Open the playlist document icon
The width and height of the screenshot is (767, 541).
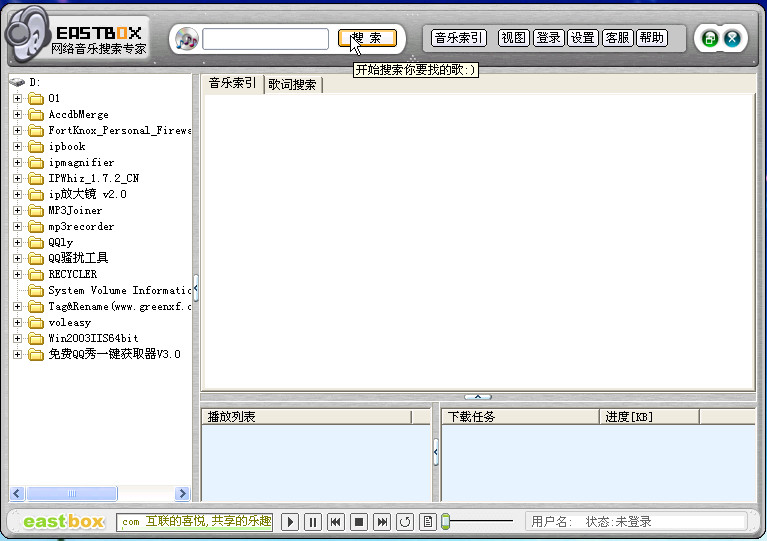click(x=428, y=522)
